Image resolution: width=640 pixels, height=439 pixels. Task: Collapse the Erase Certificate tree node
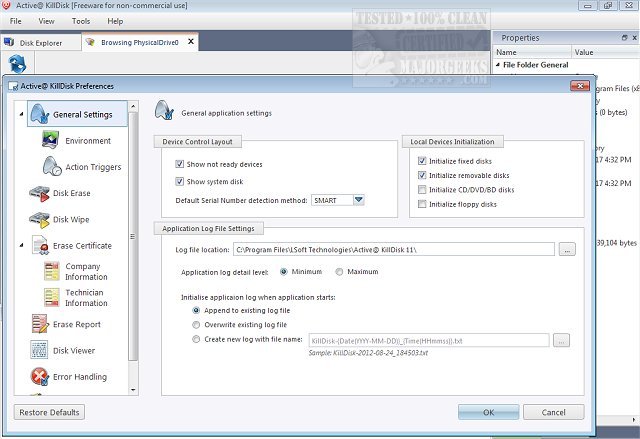click(21, 245)
